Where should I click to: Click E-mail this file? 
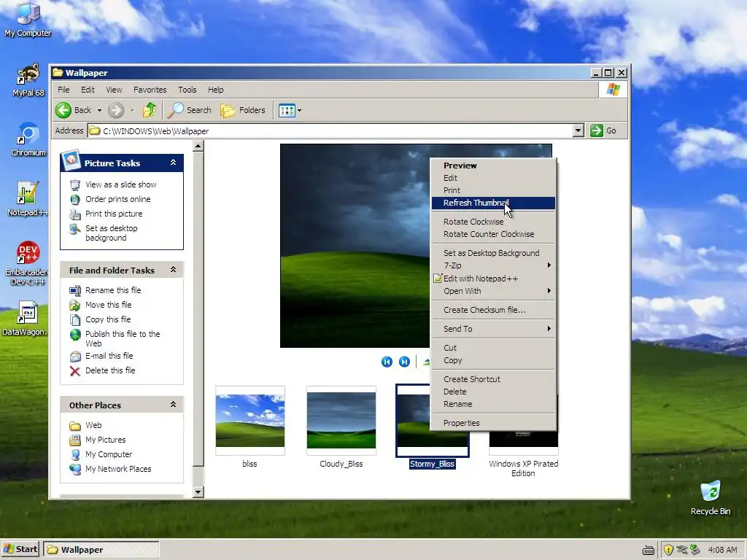[x=109, y=356]
